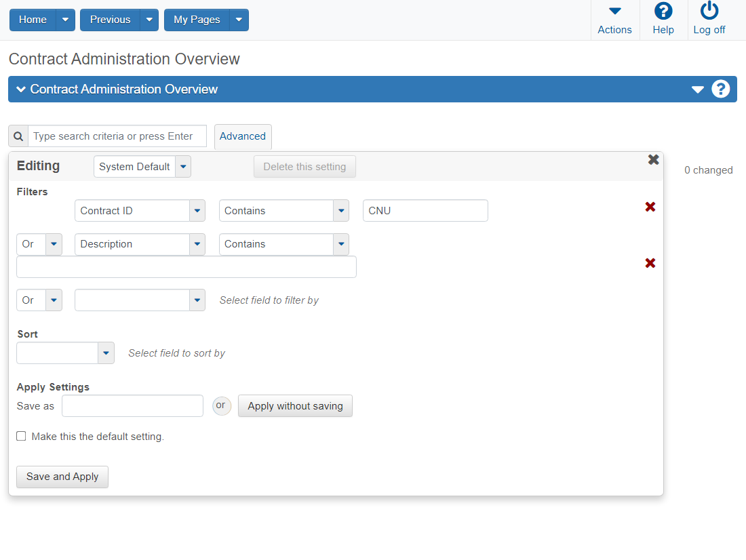Viewport: 746px width, 560px height.
Task: Open the Or connector dropdown beside Description
Action: 54,244
